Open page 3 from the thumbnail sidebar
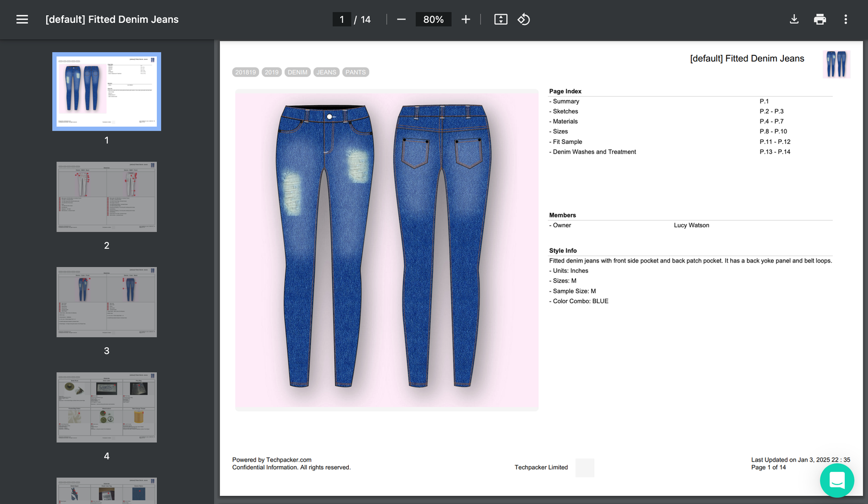Viewport: 868px width, 504px height. pyautogui.click(x=106, y=302)
